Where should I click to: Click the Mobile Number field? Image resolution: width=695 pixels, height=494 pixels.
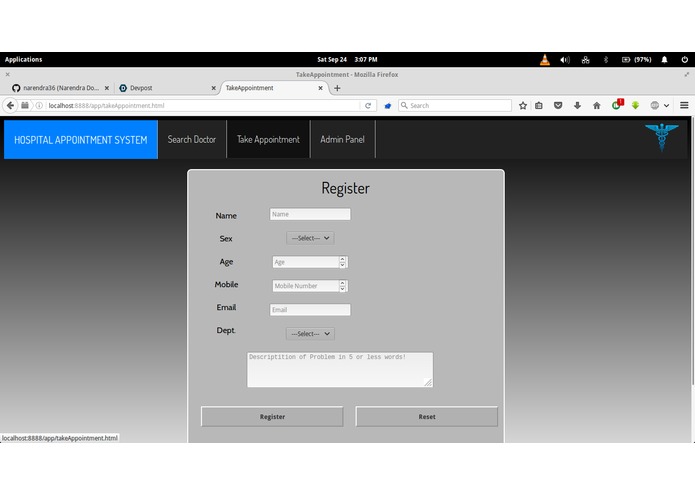coord(306,286)
